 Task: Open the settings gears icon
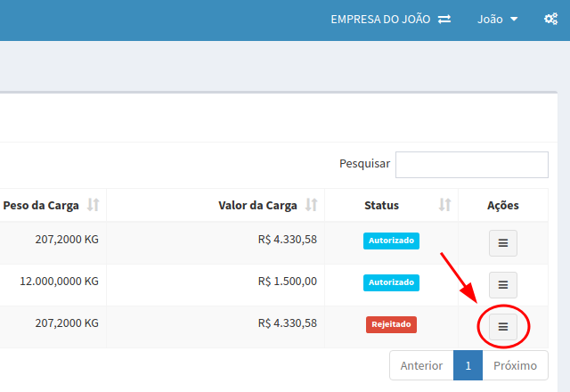(550, 19)
